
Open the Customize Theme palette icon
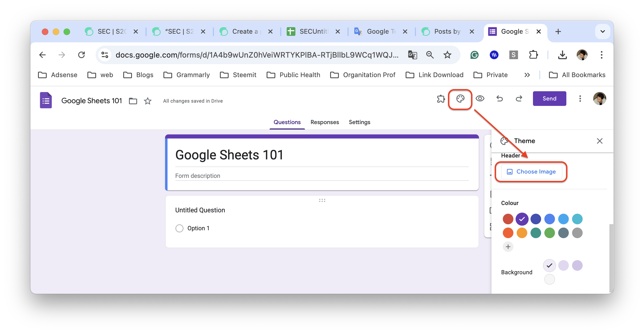coord(460,99)
